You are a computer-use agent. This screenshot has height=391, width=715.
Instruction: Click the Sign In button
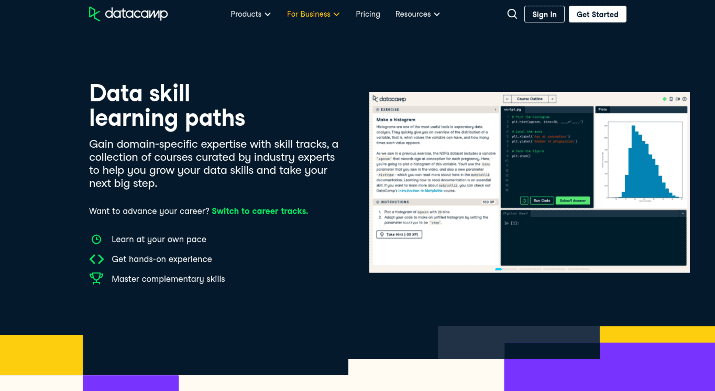click(544, 14)
